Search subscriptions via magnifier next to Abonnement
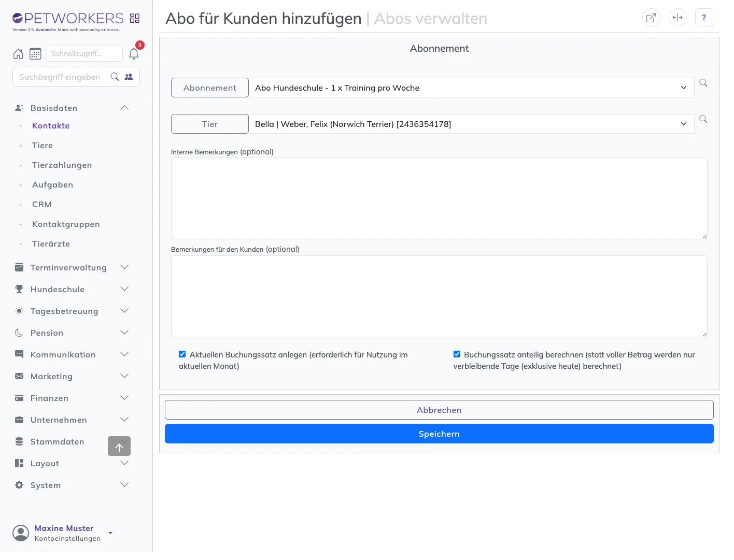 703,83
